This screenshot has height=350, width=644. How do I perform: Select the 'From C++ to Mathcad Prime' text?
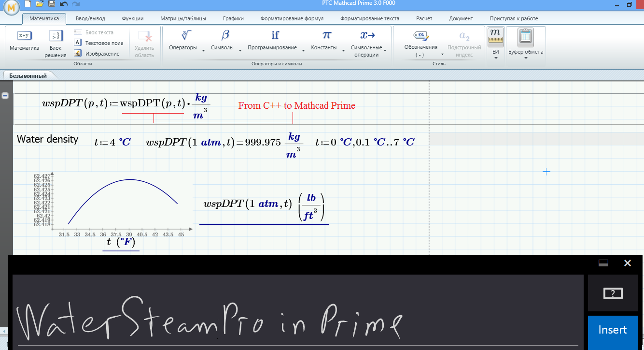pyautogui.click(x=296, y=105)
